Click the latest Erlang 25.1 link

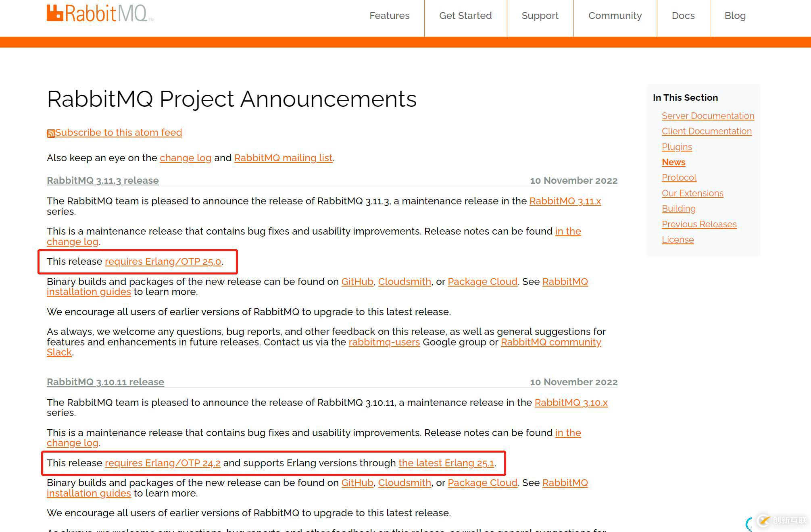[446, 463]
